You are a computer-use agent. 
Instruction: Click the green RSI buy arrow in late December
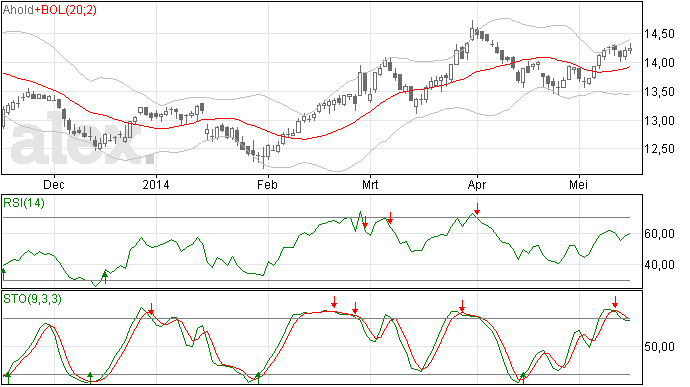point(105,278)
